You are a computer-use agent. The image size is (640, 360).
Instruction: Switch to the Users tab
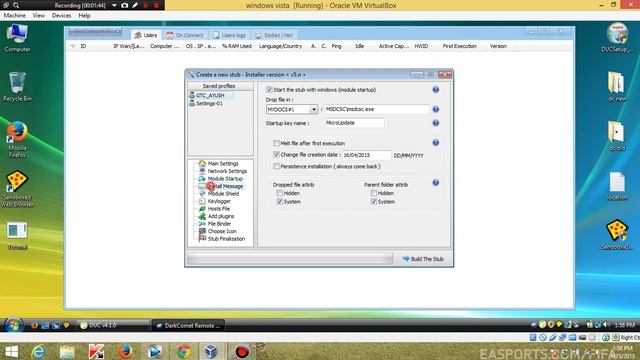click(x=146, y=35)
